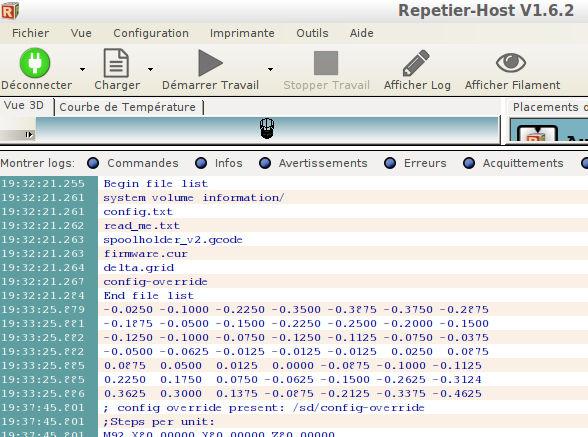The height and width of the screenshot is (437, 588).
Task: Click the Démarrer Travail play icon
Action: (210, 63)
